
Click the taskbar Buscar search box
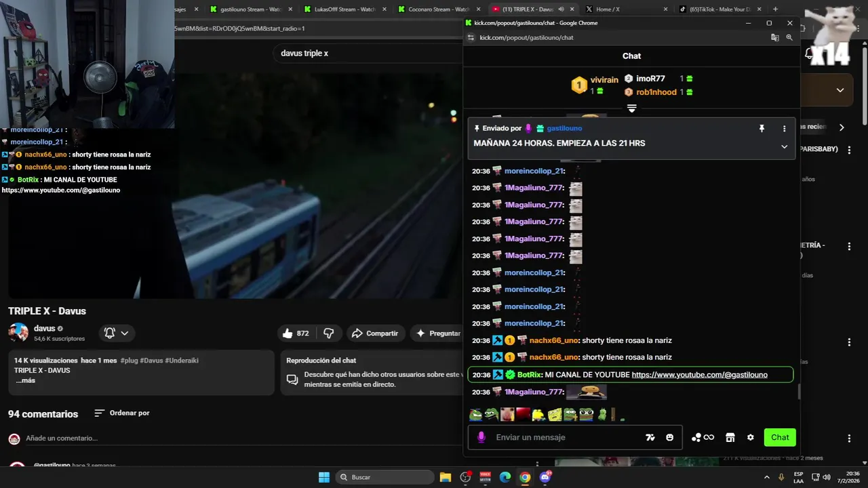(x=385, y=477)
